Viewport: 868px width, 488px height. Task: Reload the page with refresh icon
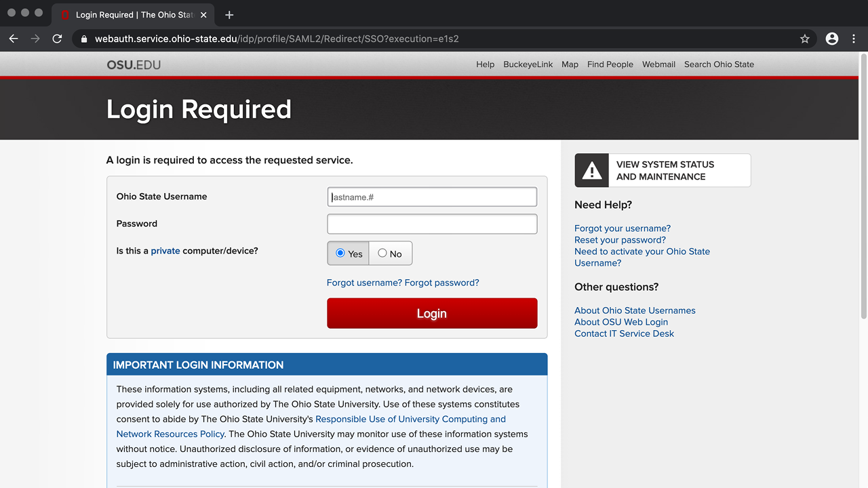pos(57,39)
